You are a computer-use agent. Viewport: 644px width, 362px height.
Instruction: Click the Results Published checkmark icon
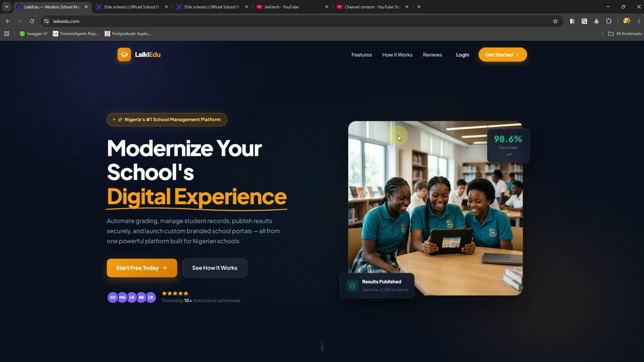point(352,286)
